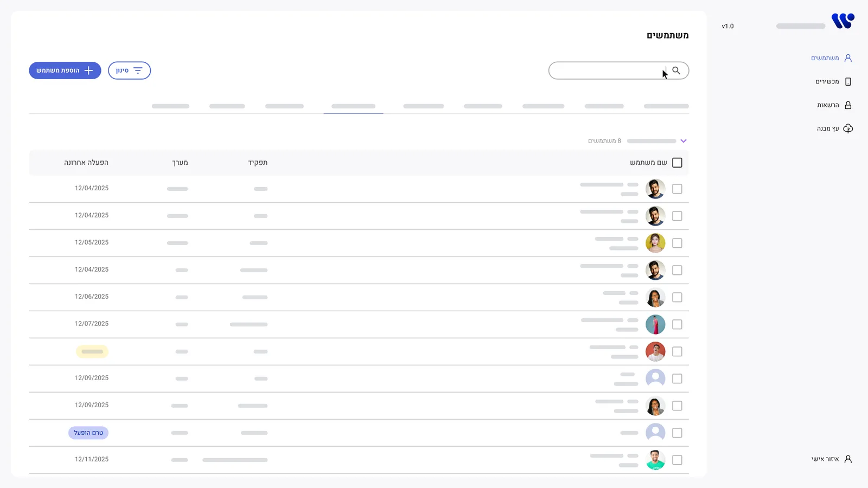
Task: Open מכשירים from the sidebar
Action: 834,82
